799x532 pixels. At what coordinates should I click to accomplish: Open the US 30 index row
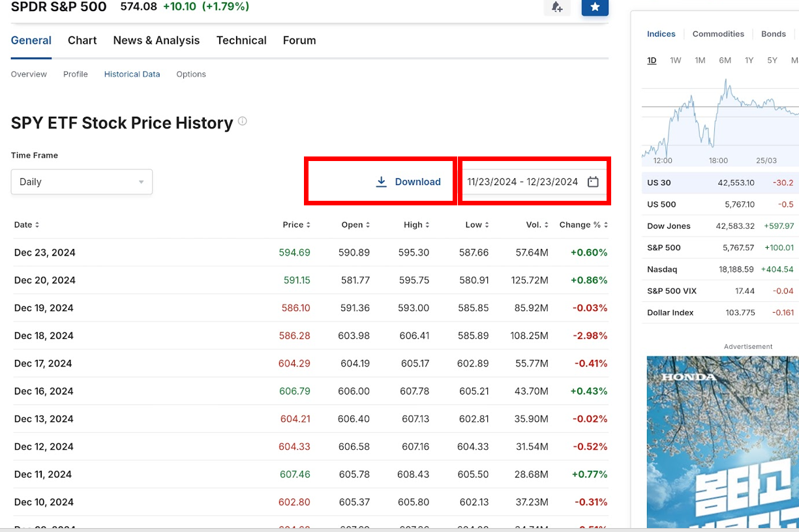coord(720,183)
